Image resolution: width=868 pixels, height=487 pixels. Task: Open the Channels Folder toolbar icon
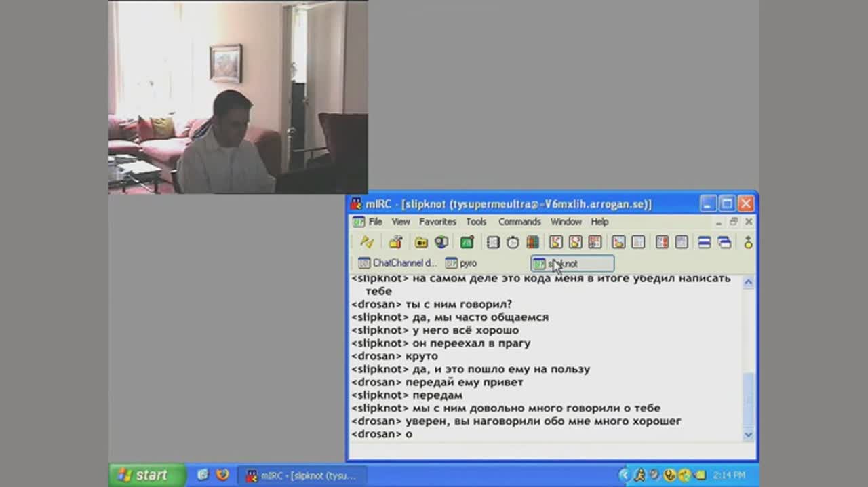point(421,242)
